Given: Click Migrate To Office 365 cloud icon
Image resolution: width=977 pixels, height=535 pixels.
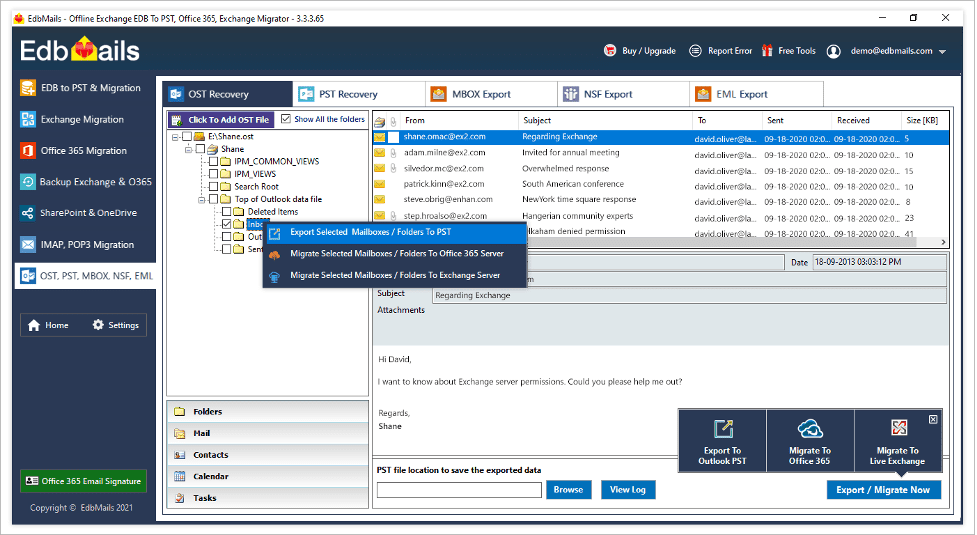Looking at the screenshot, I should (x=810, y=428).
